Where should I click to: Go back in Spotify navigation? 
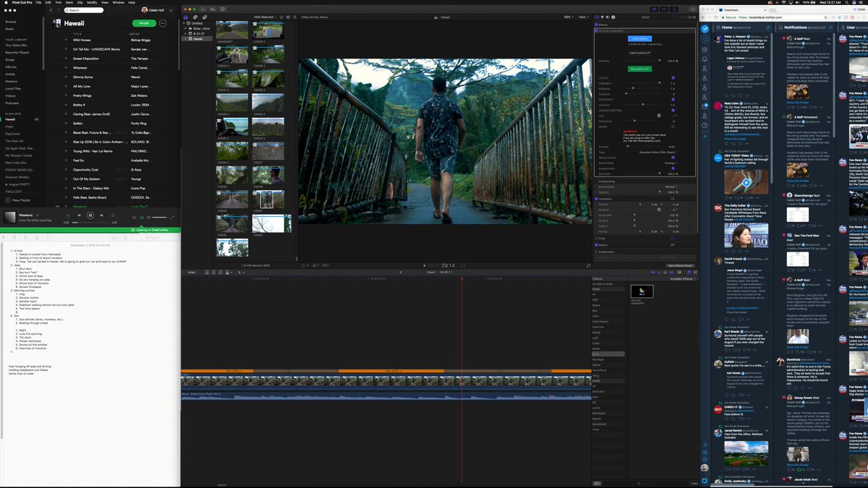tap(51, 11)
